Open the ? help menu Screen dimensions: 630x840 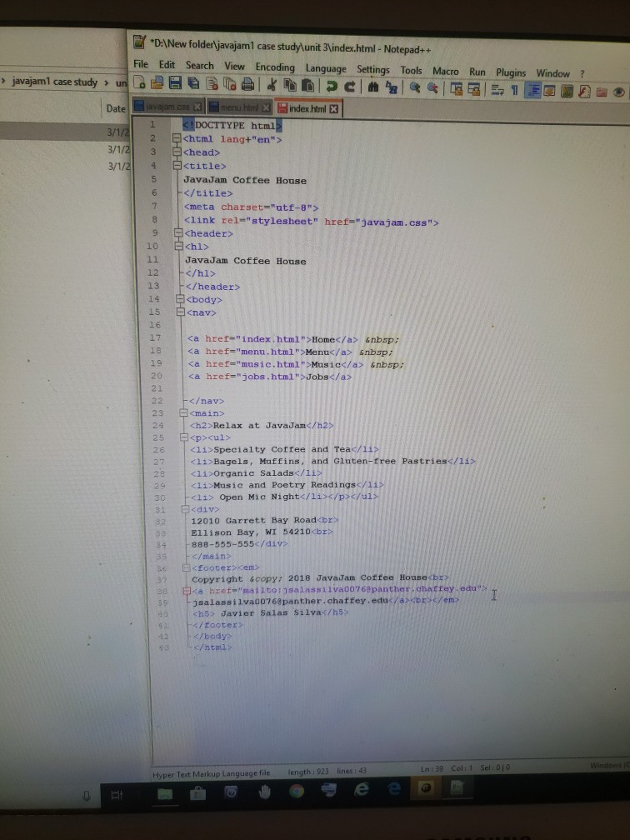582,74
